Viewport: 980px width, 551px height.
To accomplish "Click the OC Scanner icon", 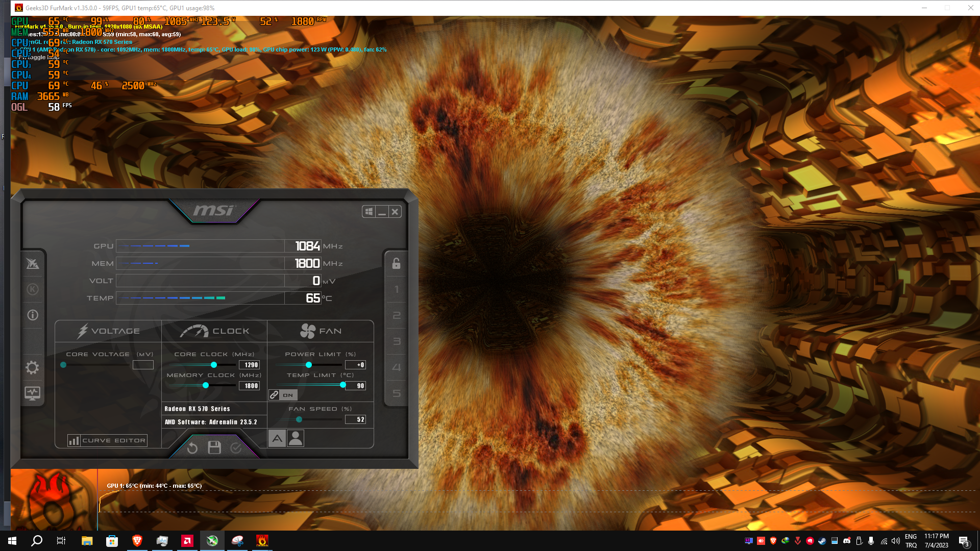I will point(32,263).
